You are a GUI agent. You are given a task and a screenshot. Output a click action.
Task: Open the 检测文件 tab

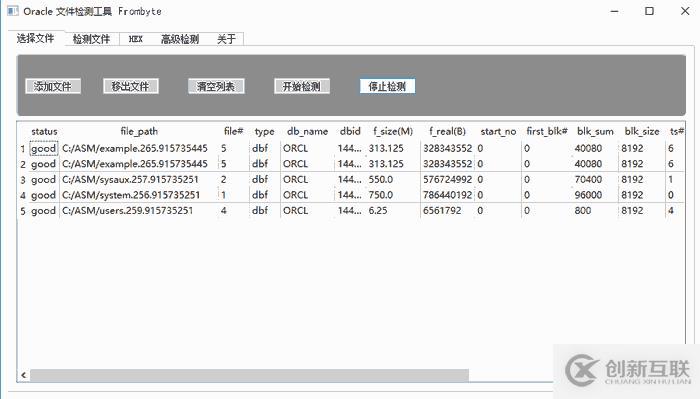tap(91, 39)
